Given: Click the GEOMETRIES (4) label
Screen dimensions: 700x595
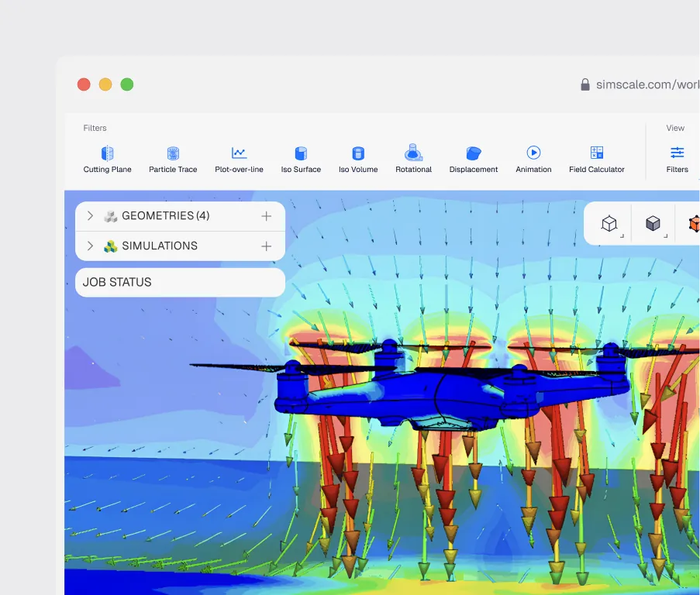Looking at the screenshot, I should (166, 216).
